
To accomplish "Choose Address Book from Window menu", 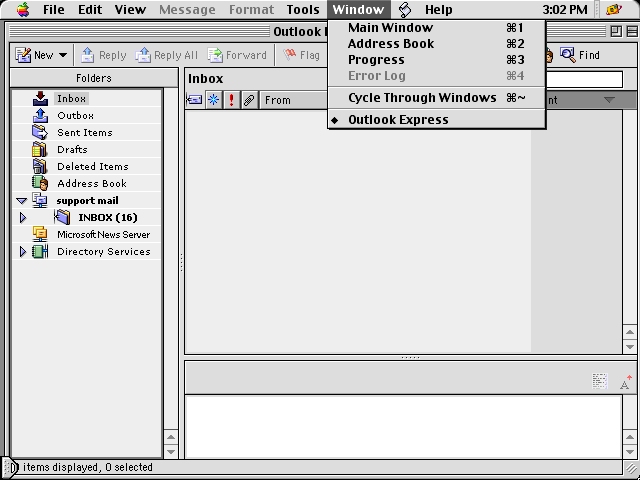I will [436, 44].
